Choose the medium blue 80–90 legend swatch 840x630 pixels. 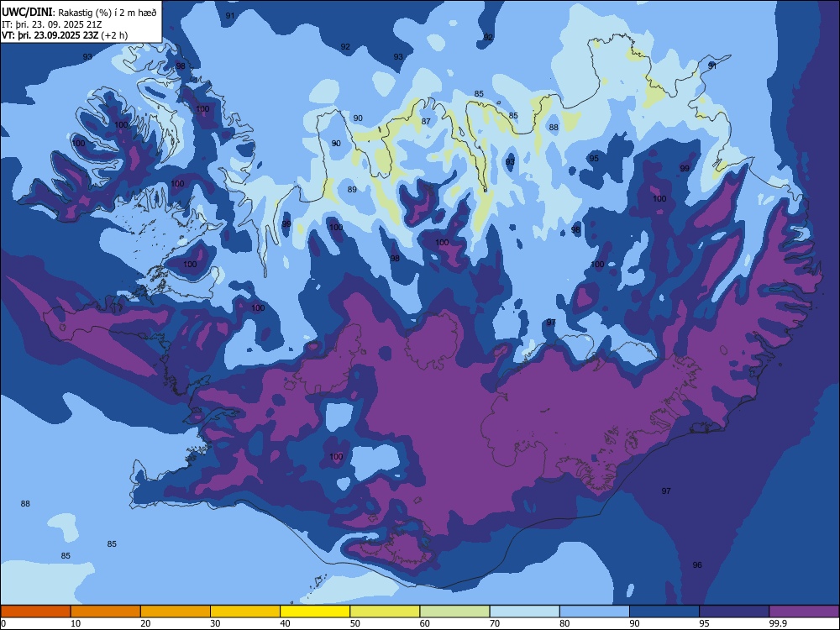tap(595, 612)
